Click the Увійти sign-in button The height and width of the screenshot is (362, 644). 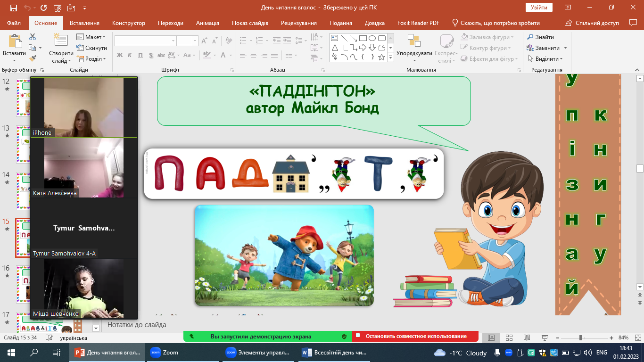pos(539,8)
